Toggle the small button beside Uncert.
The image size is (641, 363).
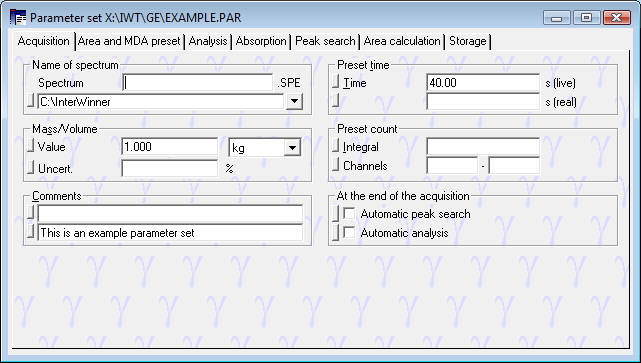30,167
